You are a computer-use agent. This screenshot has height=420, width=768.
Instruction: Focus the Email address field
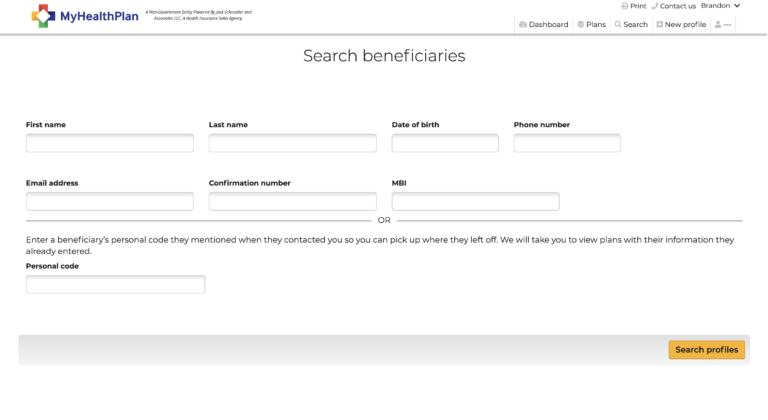(x=110, y=202)
